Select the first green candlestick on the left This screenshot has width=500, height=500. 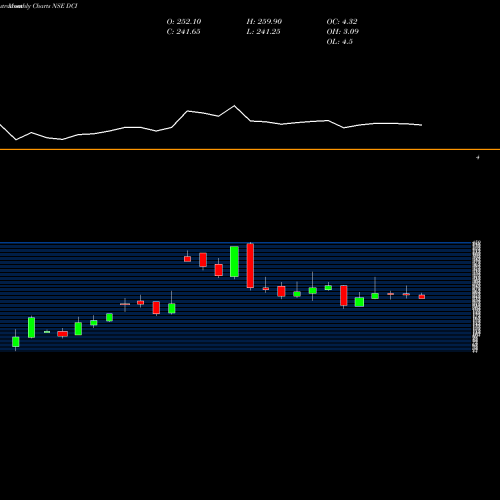[x=16, y=341]
